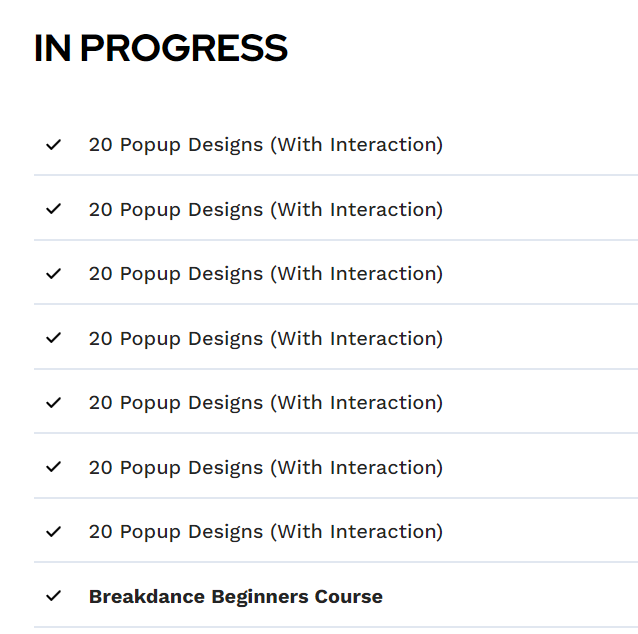The image size is (638, 634).
Task: Open the seventh 20 Popup Designs entry
Action: 265,531
